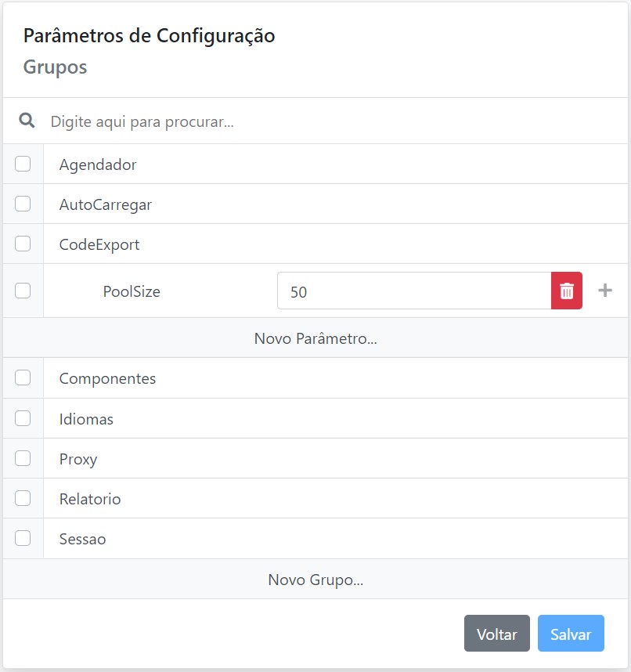
Task: Create a Novo Grupo
Action: click(315, 580)
